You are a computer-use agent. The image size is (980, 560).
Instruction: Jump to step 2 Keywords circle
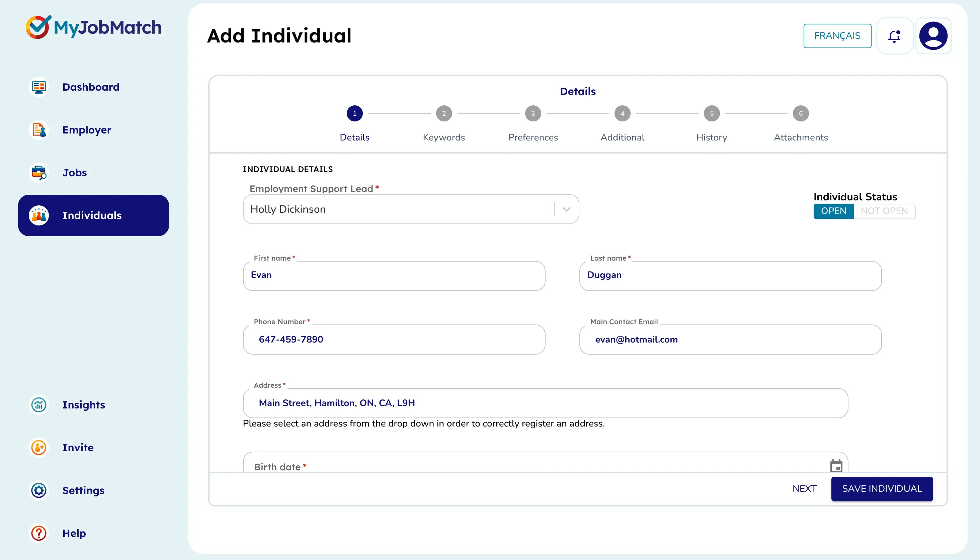(443, 113)
